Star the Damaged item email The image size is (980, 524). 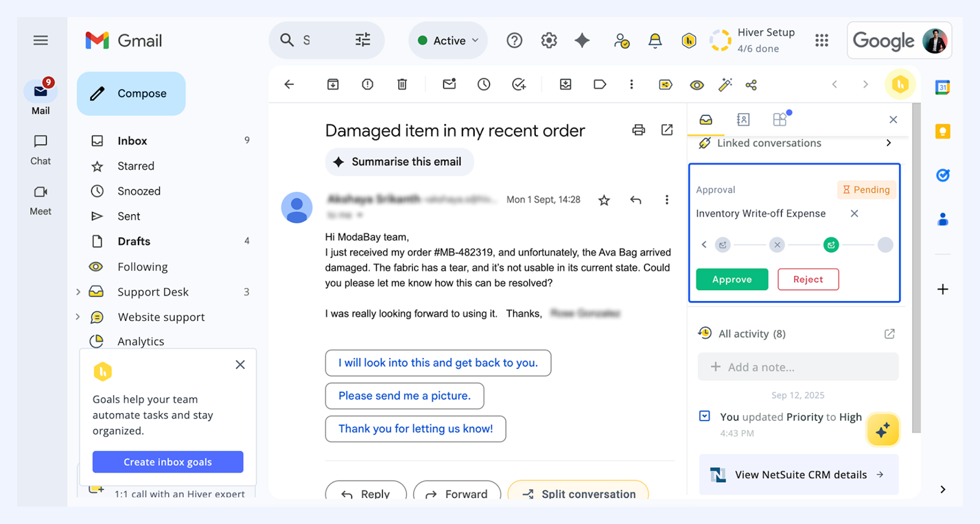604,200
